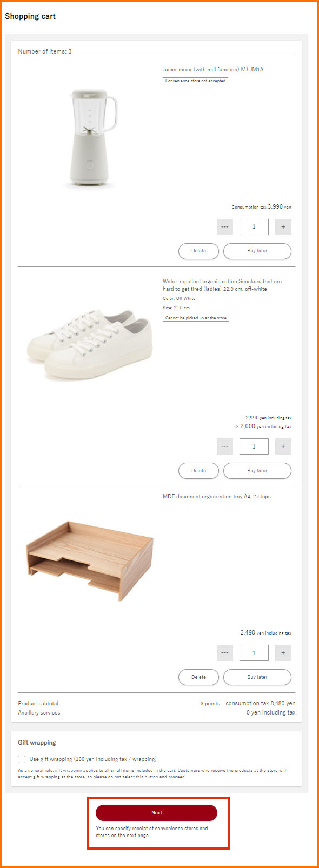Open the wooden document tray image

point(90,561)
